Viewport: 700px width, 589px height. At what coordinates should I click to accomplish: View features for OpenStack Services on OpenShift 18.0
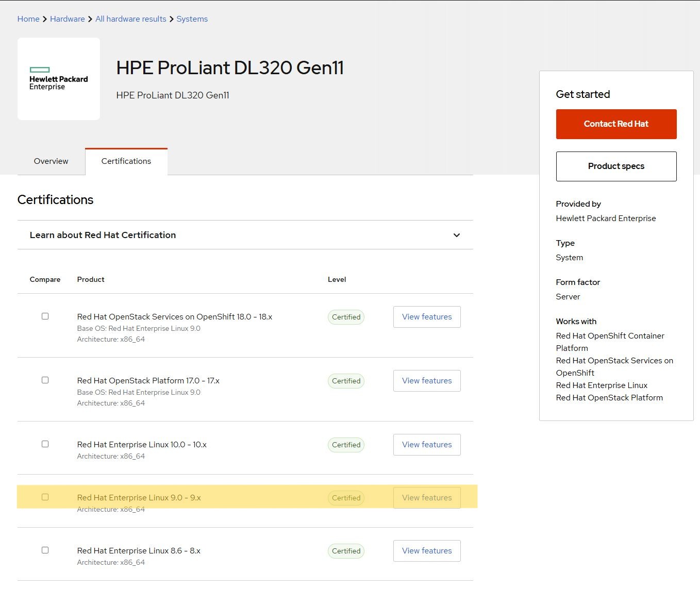(427, 317)
